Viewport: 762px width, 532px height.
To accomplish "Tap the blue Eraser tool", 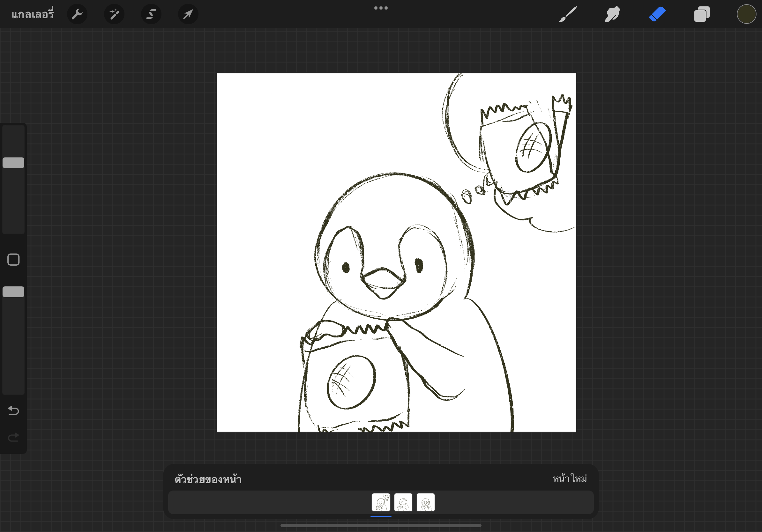I will (x=657, y=14).
